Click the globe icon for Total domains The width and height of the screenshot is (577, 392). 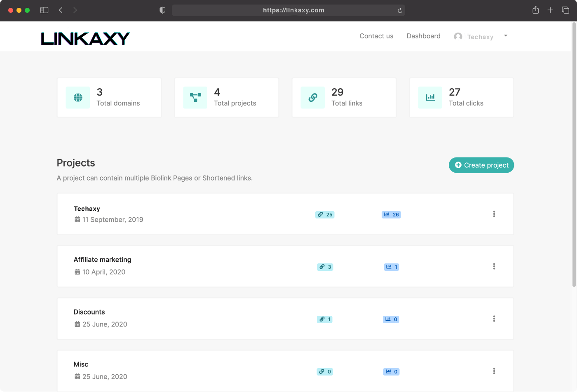pos(78,98)
